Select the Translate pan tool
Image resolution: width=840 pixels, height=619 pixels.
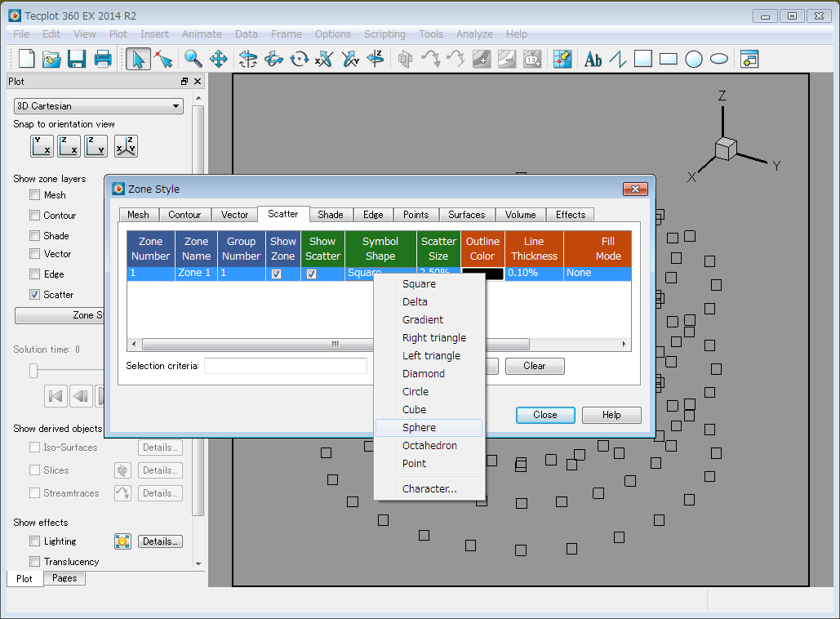click(219, 59)
